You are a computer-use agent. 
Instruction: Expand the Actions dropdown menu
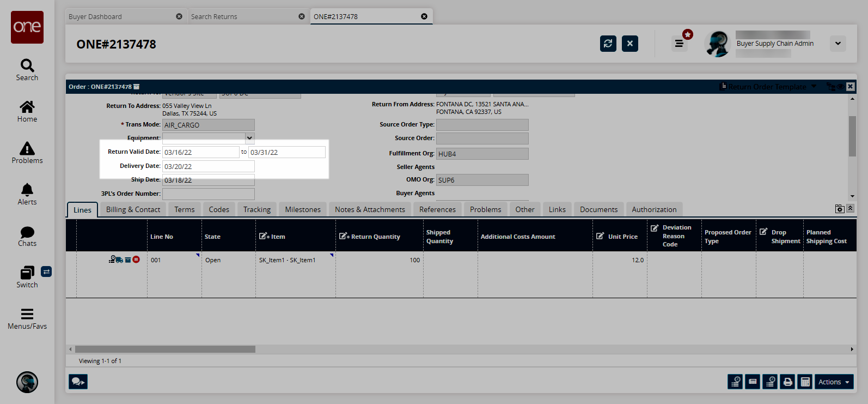[834, 382]
